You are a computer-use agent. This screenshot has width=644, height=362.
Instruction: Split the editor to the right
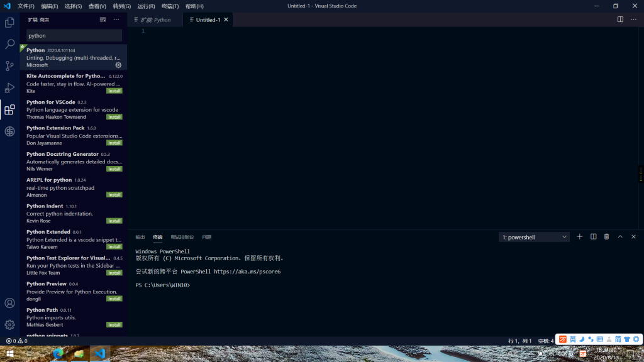coord(620,19)
